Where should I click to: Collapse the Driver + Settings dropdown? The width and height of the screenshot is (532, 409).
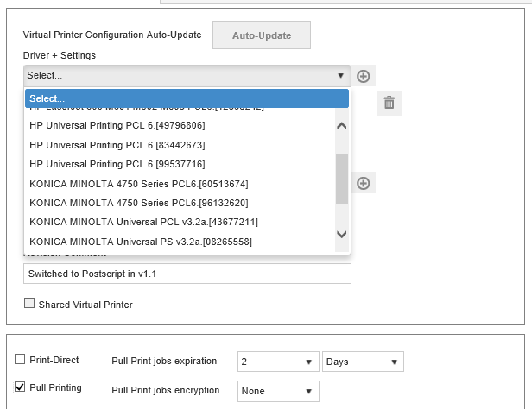click(x=187, y=76)
